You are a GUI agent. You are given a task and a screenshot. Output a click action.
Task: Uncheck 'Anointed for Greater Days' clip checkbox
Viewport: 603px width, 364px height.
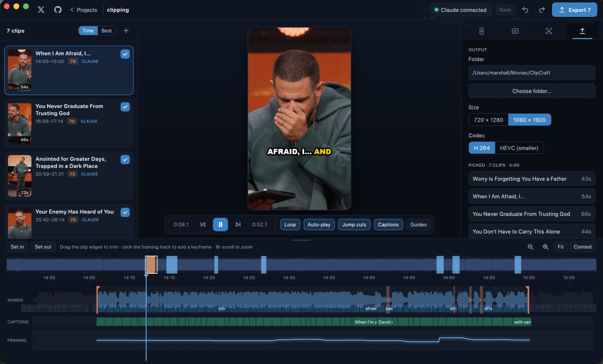click(x=125, y=160)
